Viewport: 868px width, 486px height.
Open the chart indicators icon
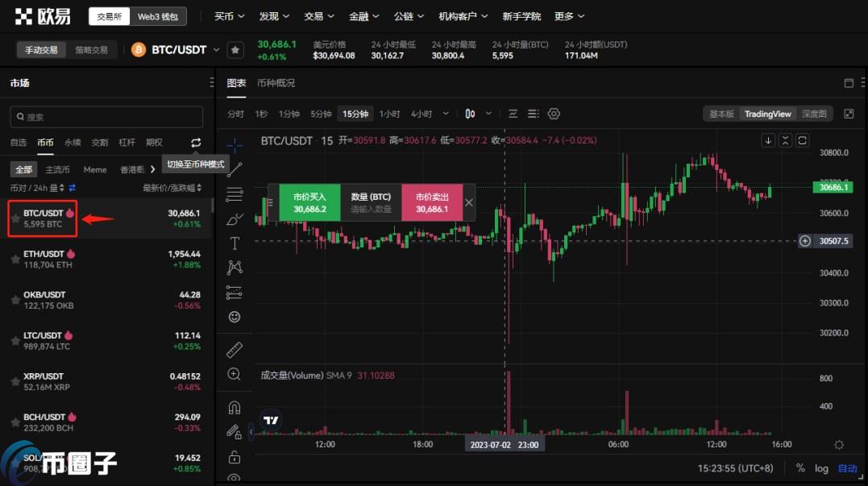tap(513, 114)
